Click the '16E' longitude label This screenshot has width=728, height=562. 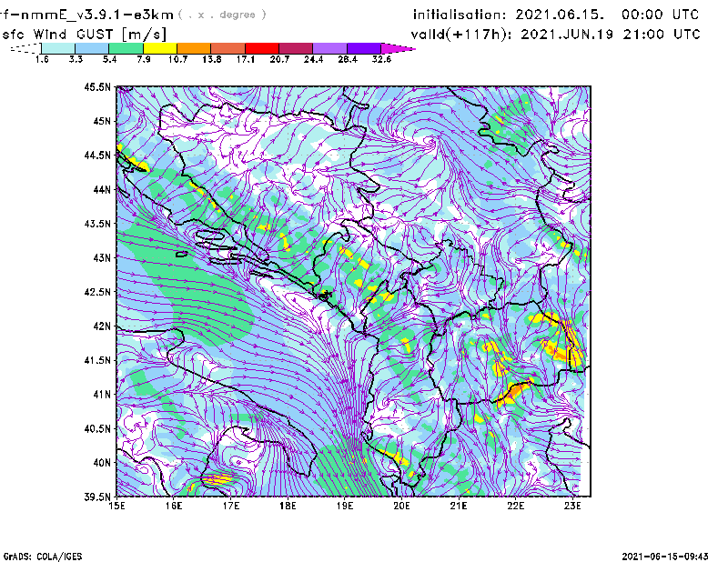coord(174,506)
